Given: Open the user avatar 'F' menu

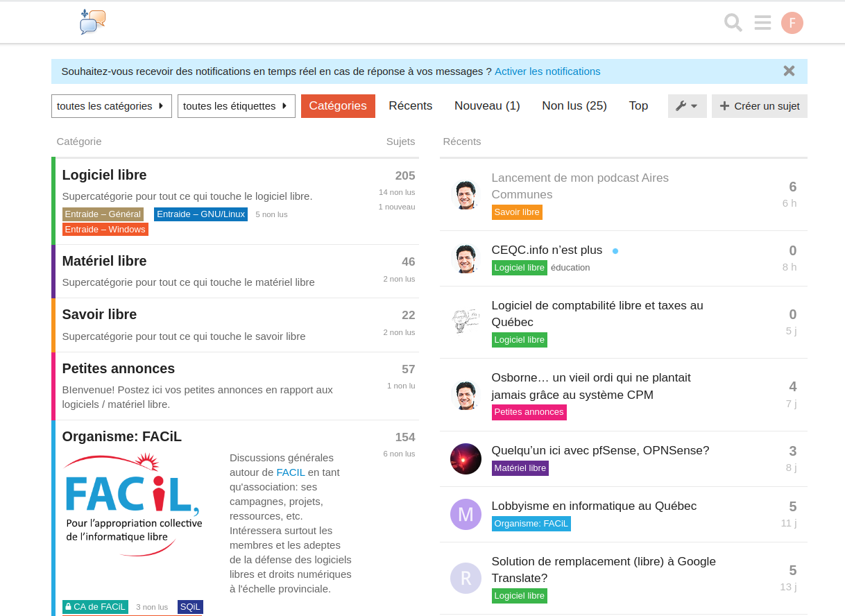Looking at the screenshot, I should click(792, 23).
